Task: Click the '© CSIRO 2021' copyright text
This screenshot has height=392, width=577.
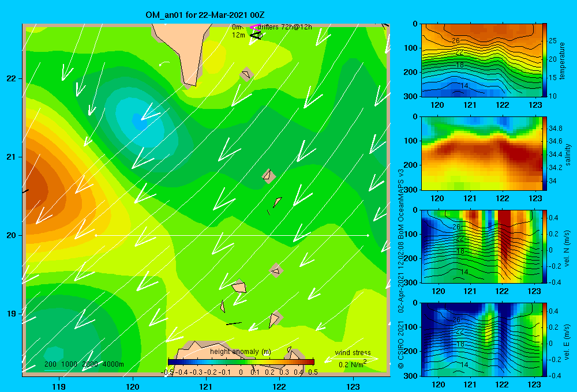Action: click(x=401, y=344)
